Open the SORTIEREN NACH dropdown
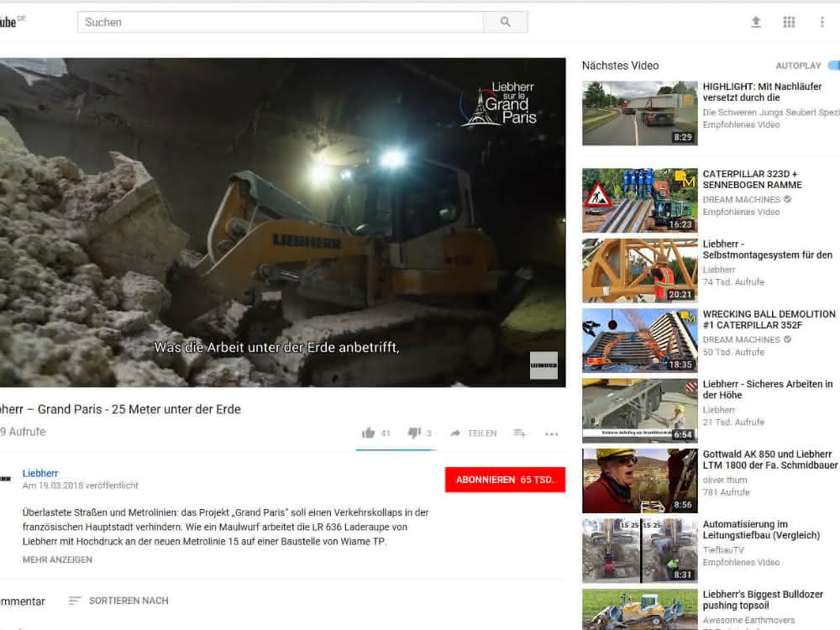 coord(118,601)
